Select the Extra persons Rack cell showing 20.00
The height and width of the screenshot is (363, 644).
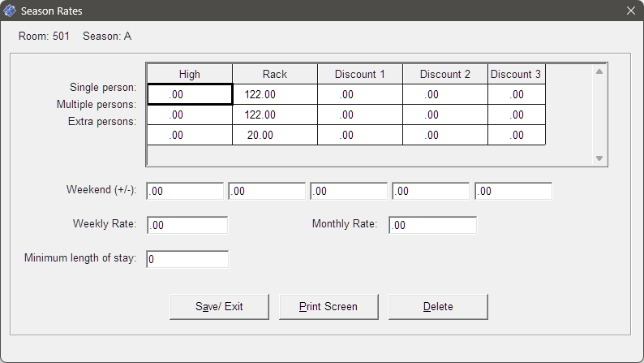tap(275, 135)
